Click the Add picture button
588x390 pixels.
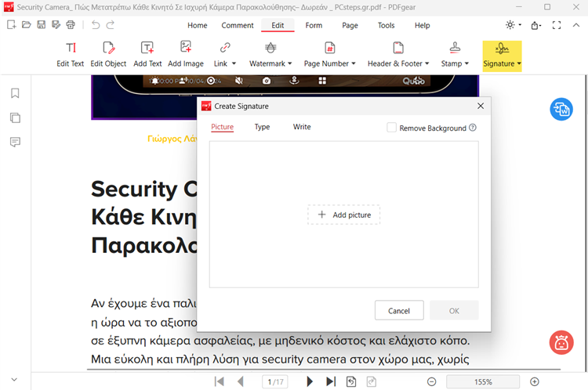pyautogui.click(x=344, y=215)
